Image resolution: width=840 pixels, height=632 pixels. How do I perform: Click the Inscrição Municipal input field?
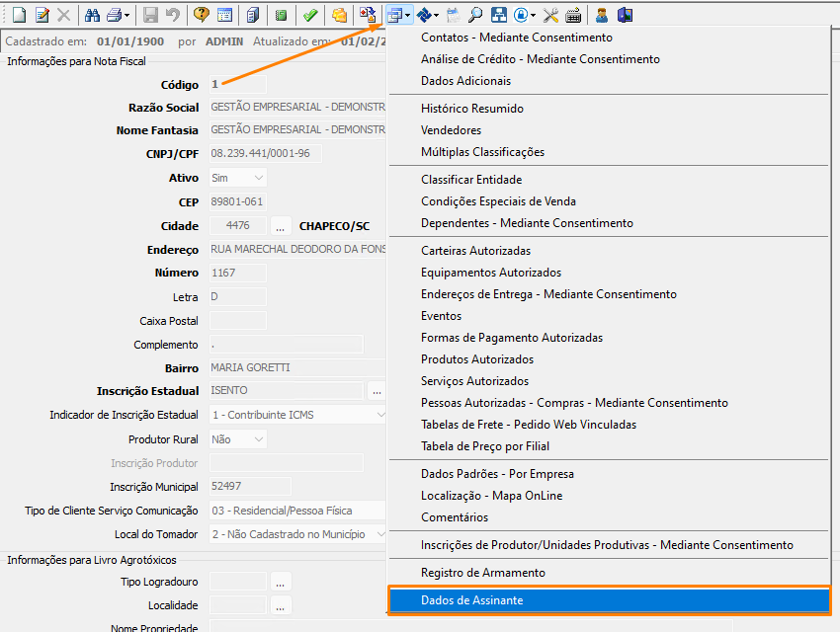pos(249,486)
